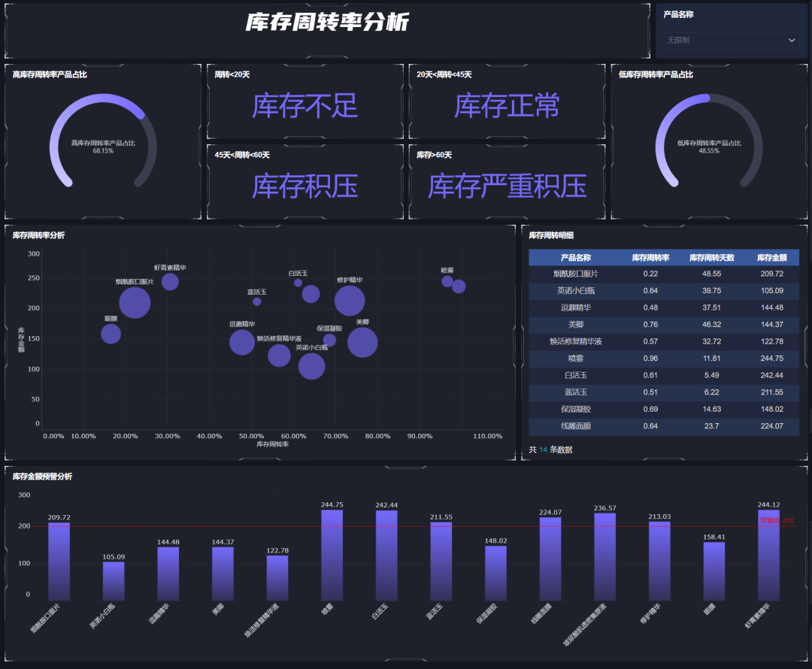This screenshot has width=812, height=669.
Task: Select the 线雕面膜 row in the table
Action: click(x=576, y=426)
